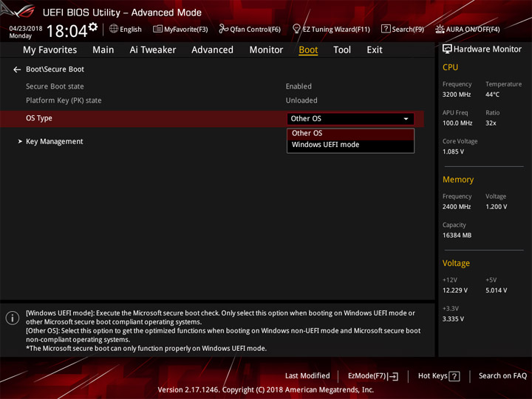Click the Secure Boot state label
The image size is (532, 399).
(55, 86)
